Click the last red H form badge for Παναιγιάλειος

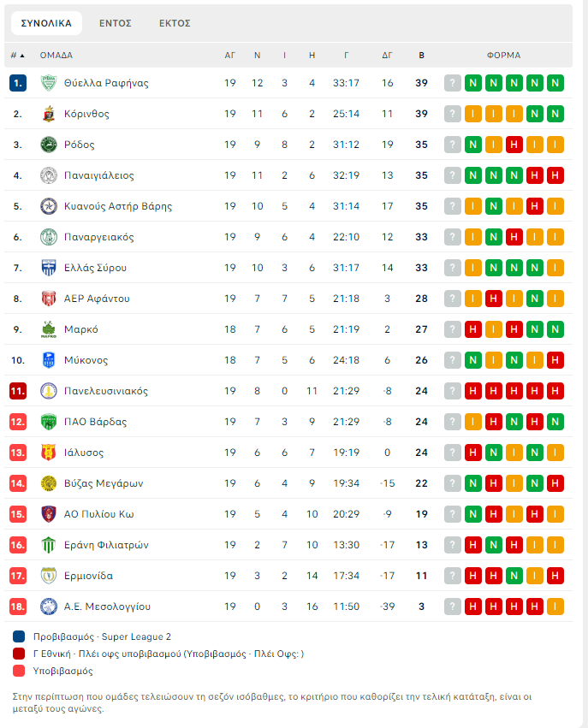555,175
